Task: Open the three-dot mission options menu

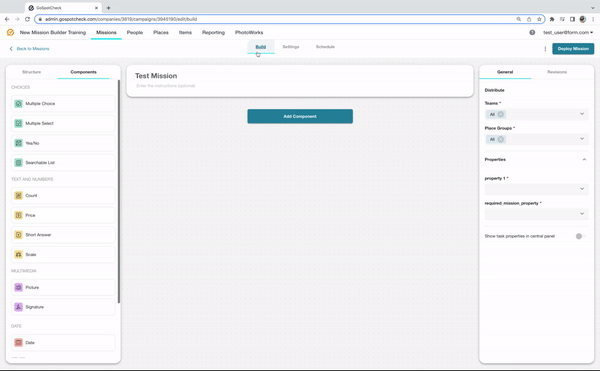Action: (x=545, y=49)
